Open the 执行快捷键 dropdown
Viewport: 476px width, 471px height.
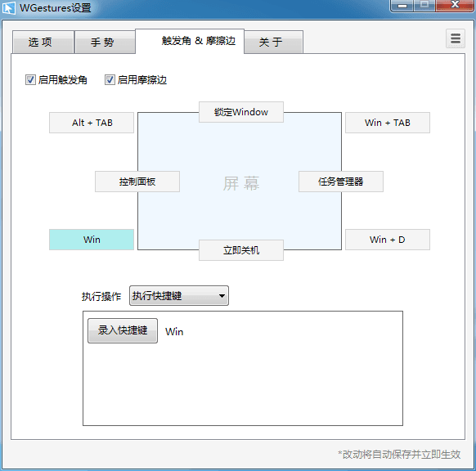tap(179, 295)
